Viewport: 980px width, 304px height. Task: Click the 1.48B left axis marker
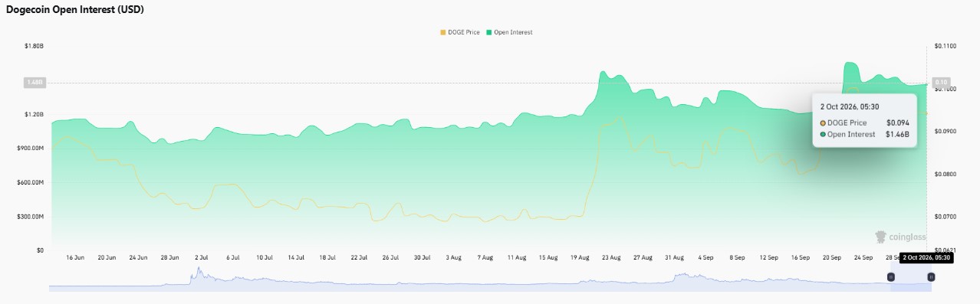tap(35, 82)
